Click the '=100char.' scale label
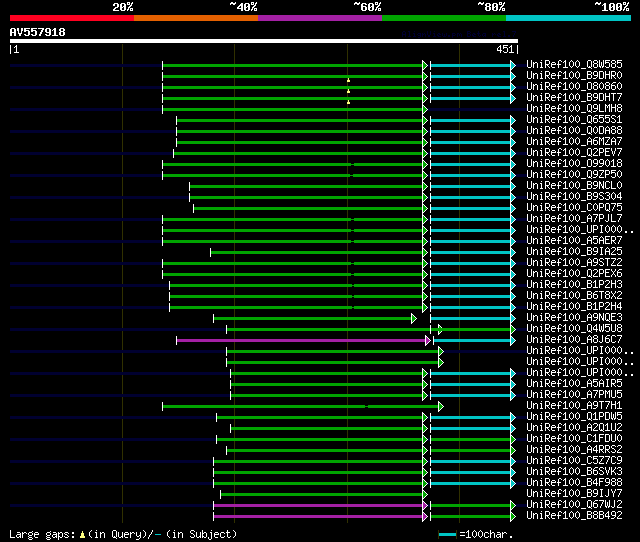This screenshot has width=640, height=542. coord(486,534)
